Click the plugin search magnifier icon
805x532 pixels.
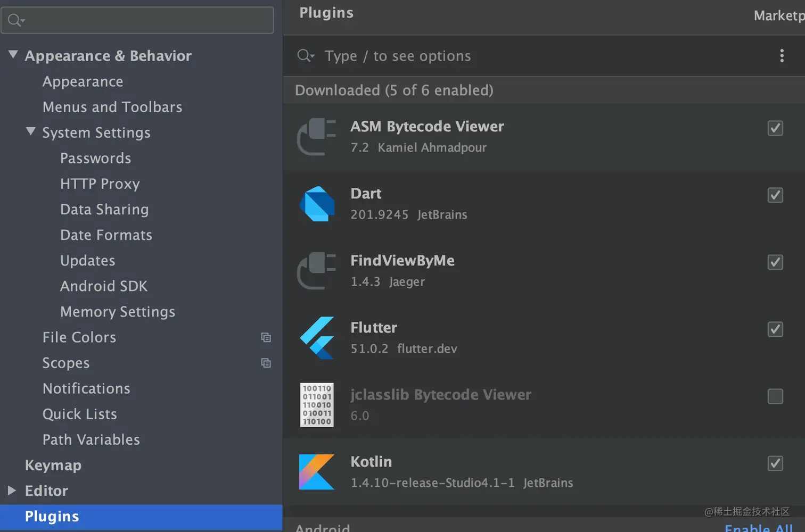(306, 55)
